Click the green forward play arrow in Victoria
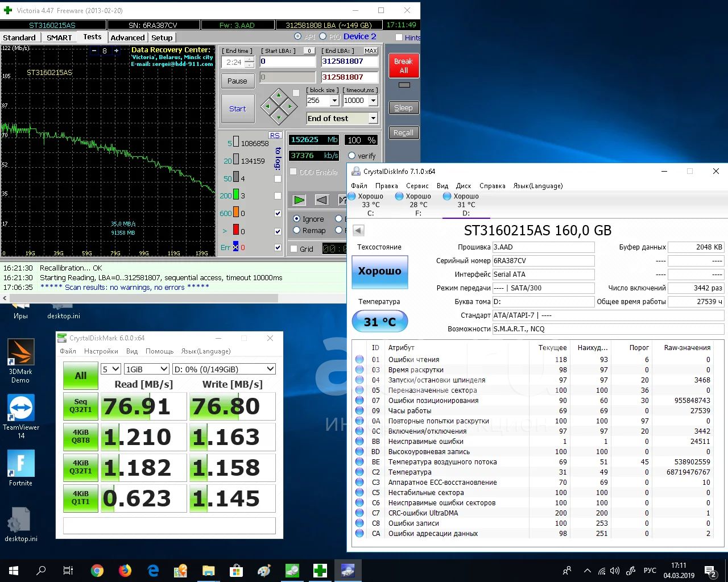This screenshot has width=728, height=582. pos(299,199)
